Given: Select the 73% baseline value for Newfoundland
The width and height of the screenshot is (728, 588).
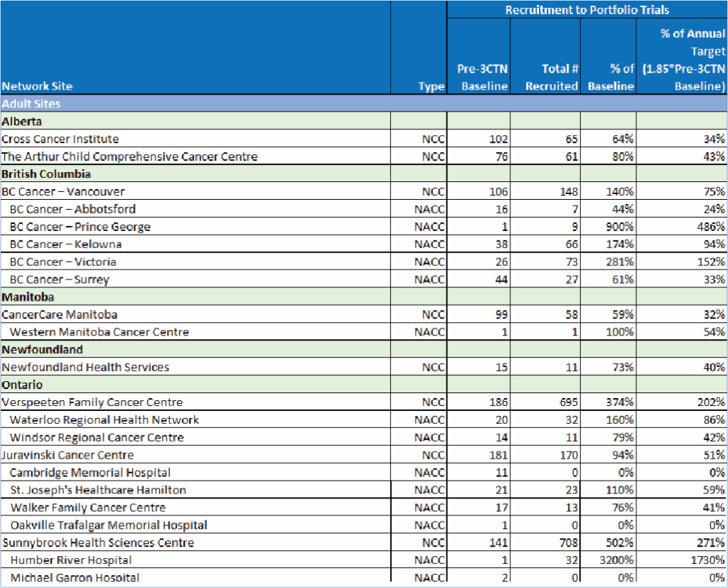Looking at the screenshot, I should click(x=623, y=367).
